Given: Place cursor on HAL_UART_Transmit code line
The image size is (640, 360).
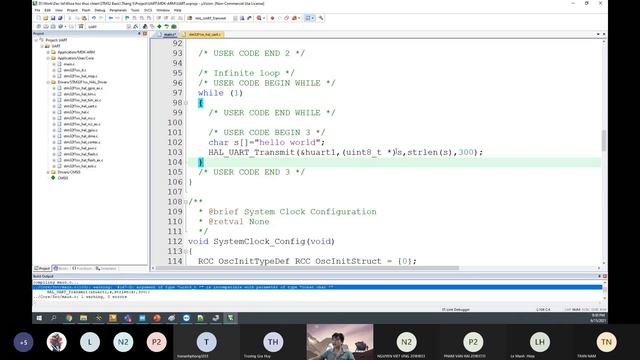Looking at the screenshot, I should (x=345, y=152).
